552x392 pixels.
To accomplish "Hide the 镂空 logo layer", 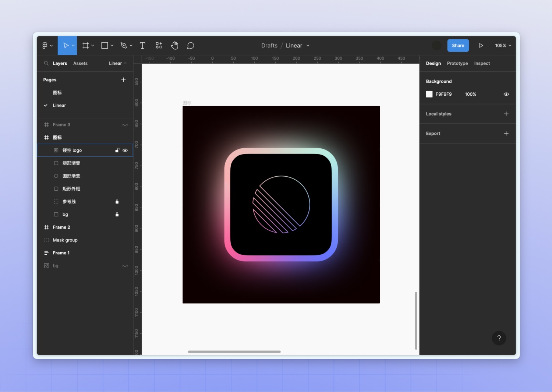I will [125, 150].
